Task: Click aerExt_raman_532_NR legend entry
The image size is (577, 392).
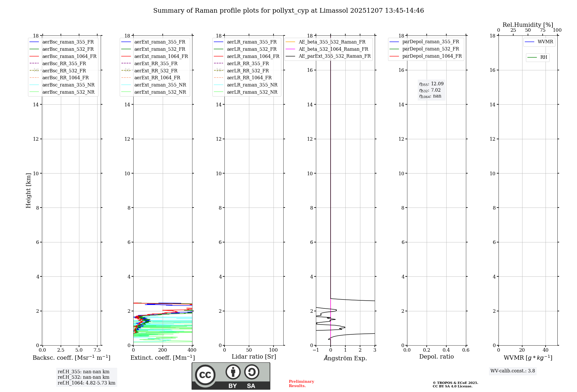Action: coord(160,92)
